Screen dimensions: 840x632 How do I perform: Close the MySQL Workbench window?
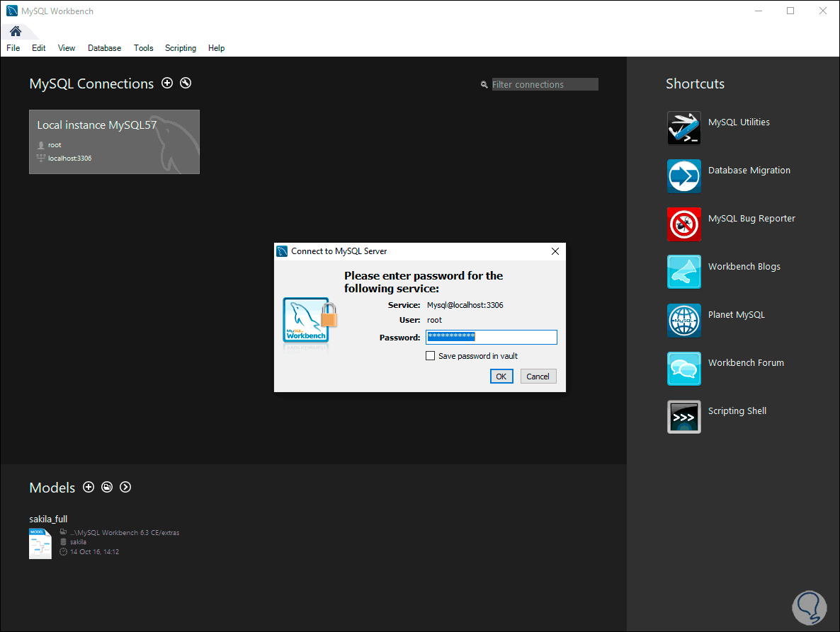coord(822,11)
